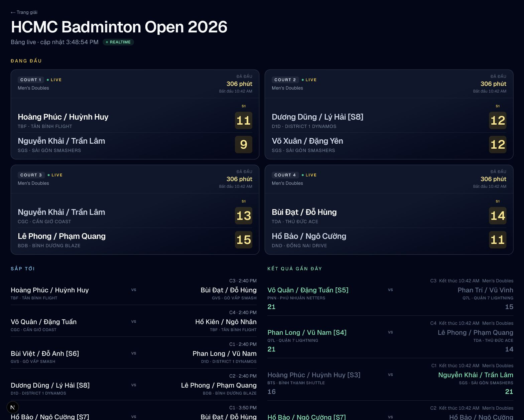Click score 15 for Phan Trí / Vũ Vinh
This screenshot has width=524, height=420.
[x=509, y=307]
